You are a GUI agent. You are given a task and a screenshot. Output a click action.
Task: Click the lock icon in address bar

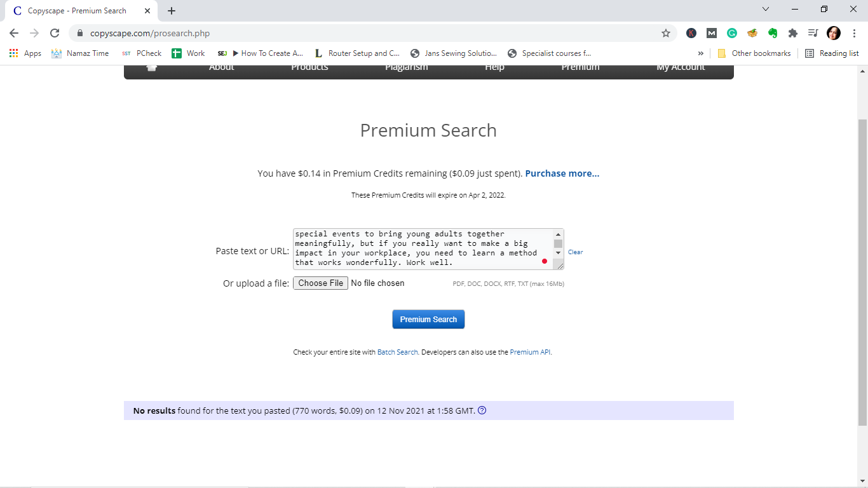[80, 33]
